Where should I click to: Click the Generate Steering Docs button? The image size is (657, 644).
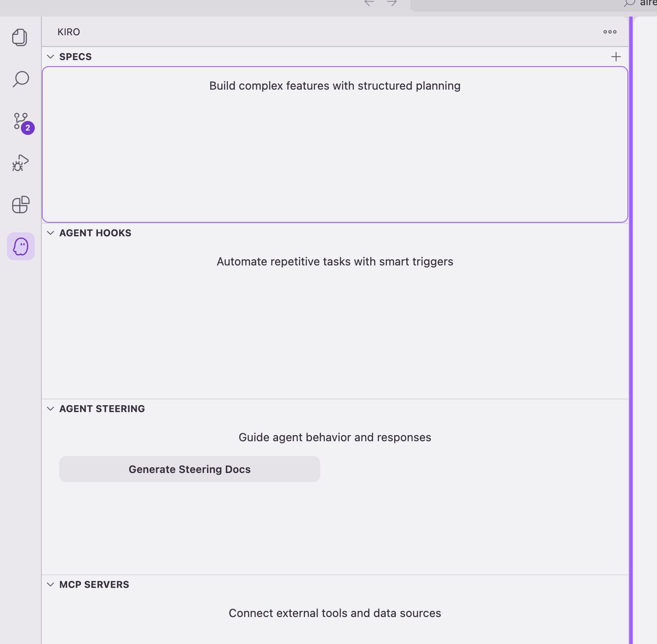(x=189, y=469)
